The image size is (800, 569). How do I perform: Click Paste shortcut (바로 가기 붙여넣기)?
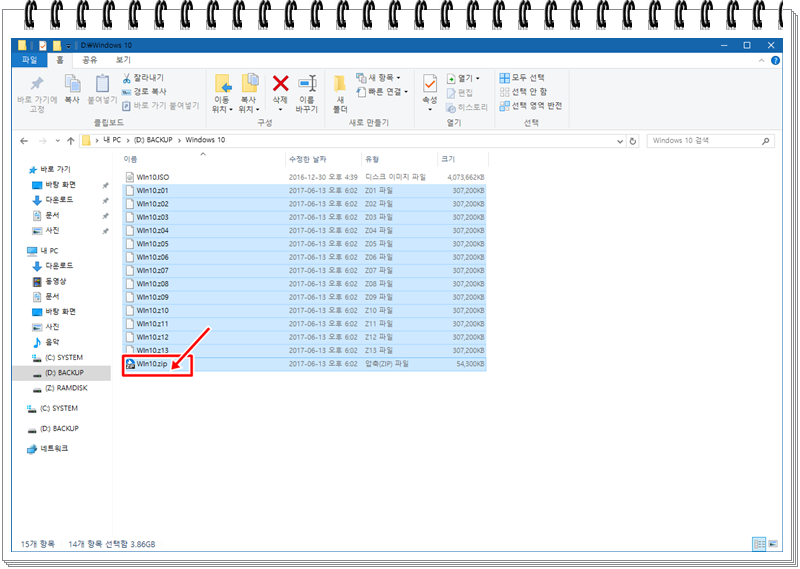point(160,106)
